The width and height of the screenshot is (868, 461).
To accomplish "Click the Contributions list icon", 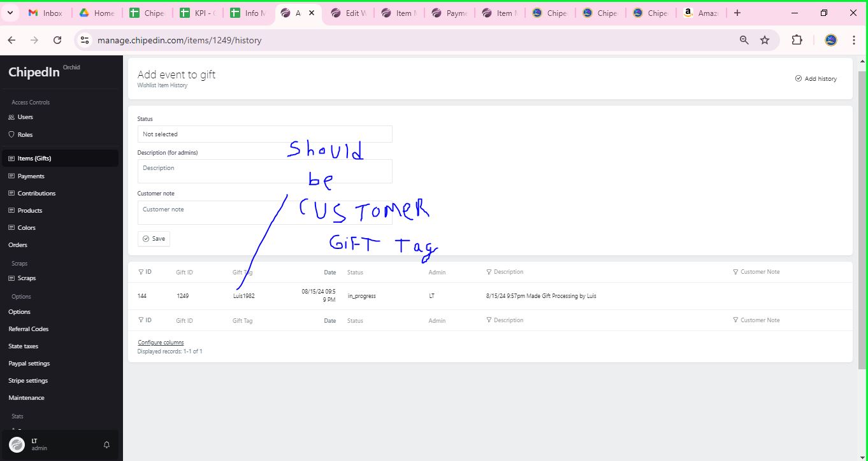I will click(11, 194).
